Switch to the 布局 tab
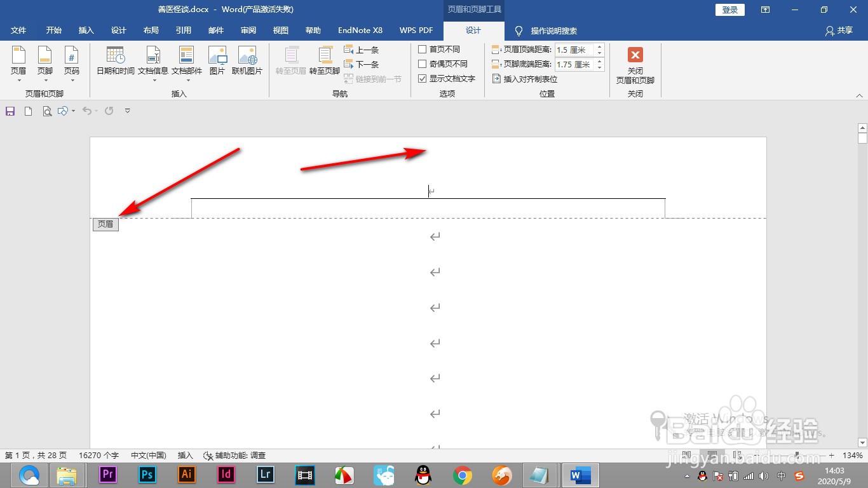 (151, 30)
